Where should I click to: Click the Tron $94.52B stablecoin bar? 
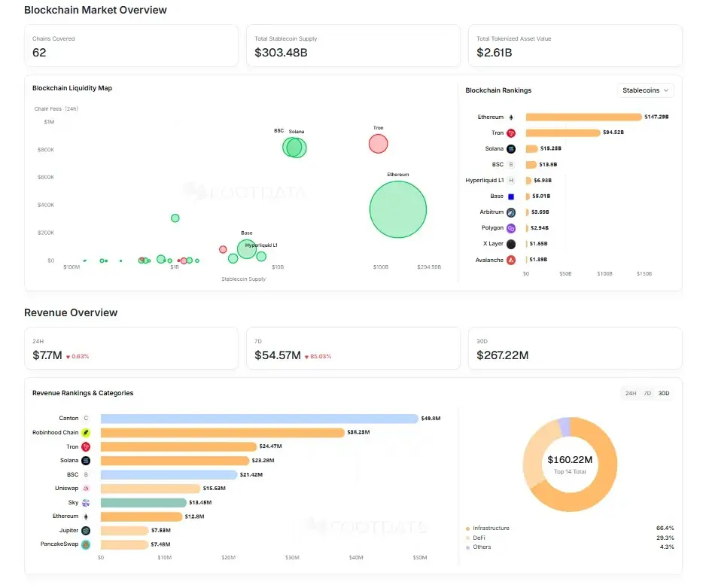coord(563,133)
